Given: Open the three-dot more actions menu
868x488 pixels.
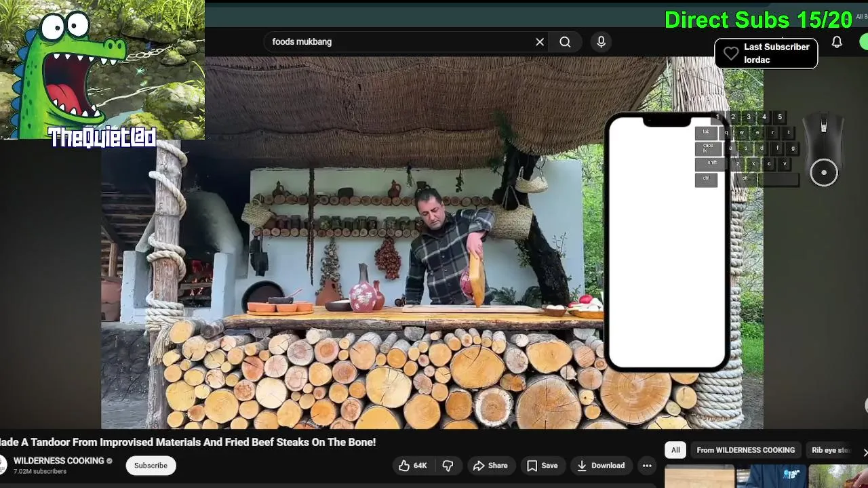Looking at the screenshot, I should tap(647, 466).
